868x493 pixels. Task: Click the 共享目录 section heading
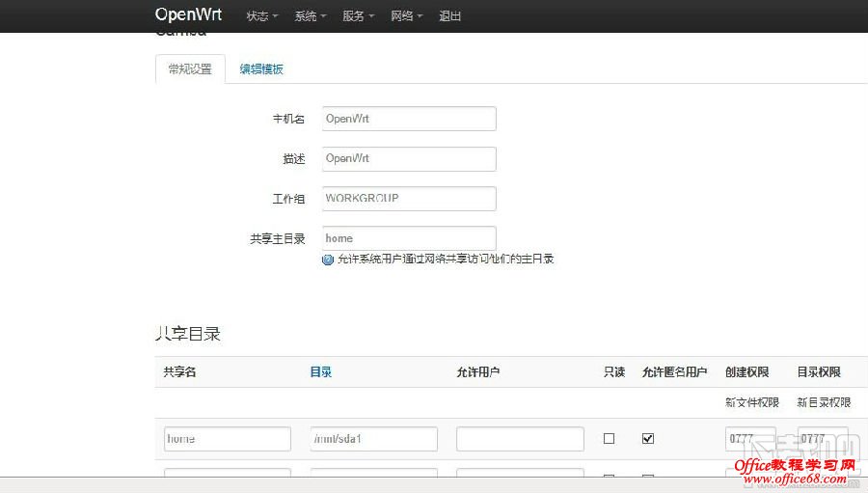point(188,334)
